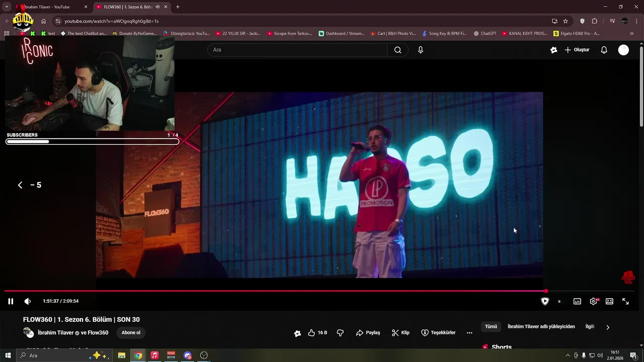Open media control icon in browser toolbar
The width and height of the screenshot is (644, 362).
pyautogui.click(x=612, y=21)
